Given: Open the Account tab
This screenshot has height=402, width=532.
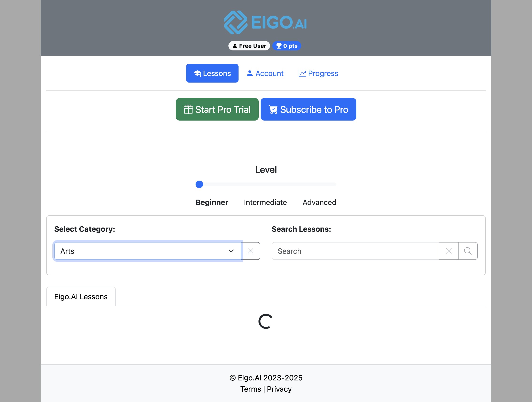Looking at the screenshot, I should tap(265, 73).
